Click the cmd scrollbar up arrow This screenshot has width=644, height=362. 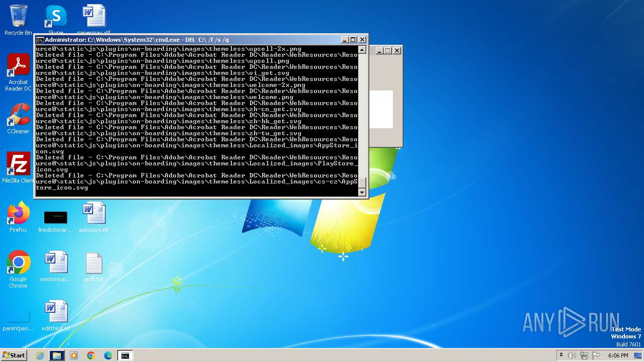[x=362, y=50]
